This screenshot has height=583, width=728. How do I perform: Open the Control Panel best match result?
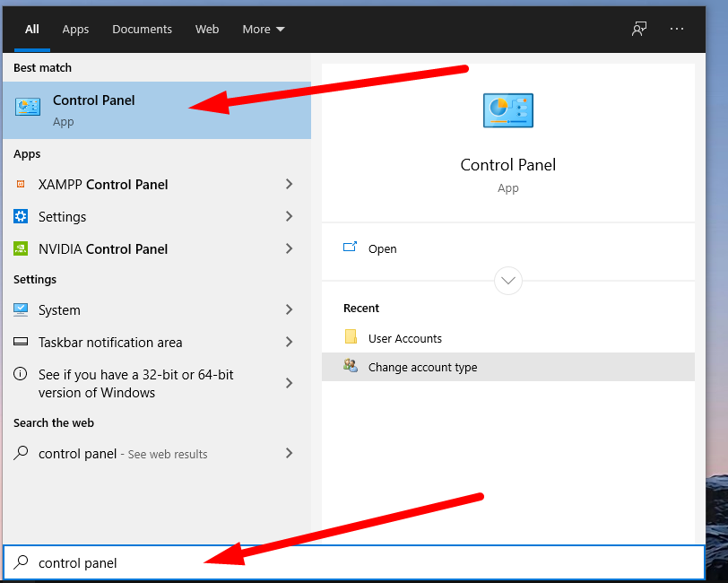pos(157,110)
